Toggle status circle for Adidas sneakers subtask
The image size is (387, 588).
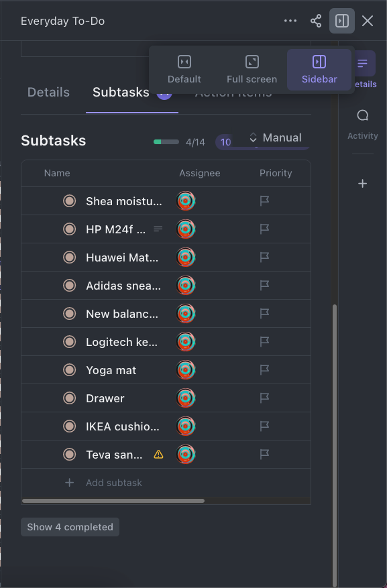tap(69, 286)
